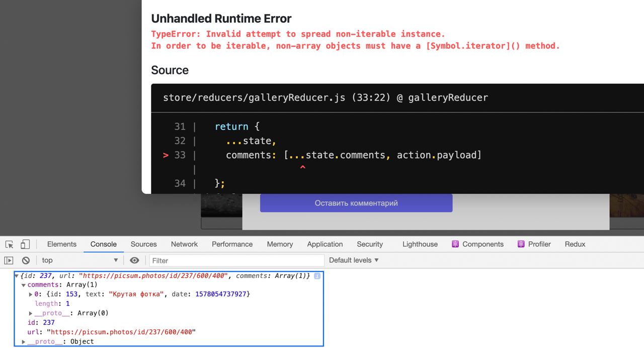Switch to the Console tab
The height and width of the screenshot is (348, 644).
(104, 244)
